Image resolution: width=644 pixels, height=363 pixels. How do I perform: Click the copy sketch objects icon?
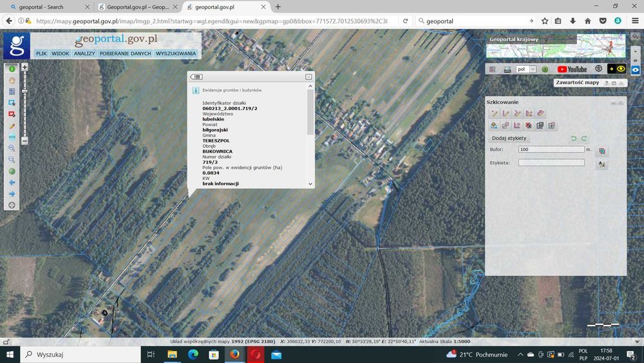(x=540, y=125)
